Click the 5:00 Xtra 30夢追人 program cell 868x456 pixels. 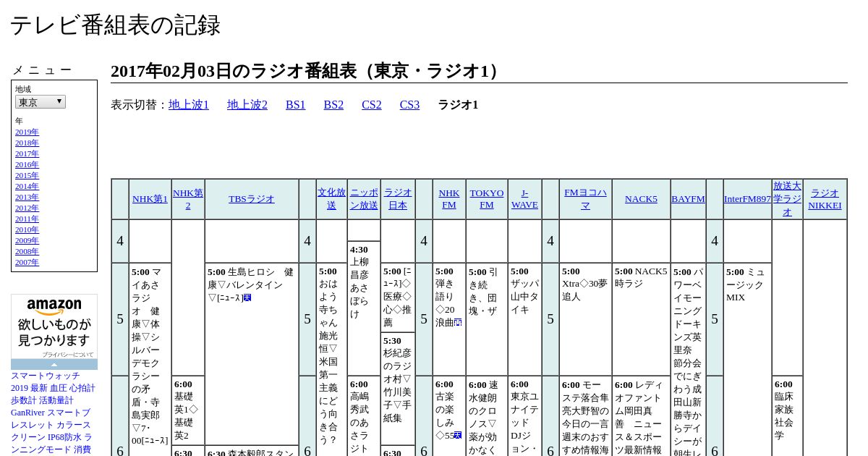pos(585,319)
